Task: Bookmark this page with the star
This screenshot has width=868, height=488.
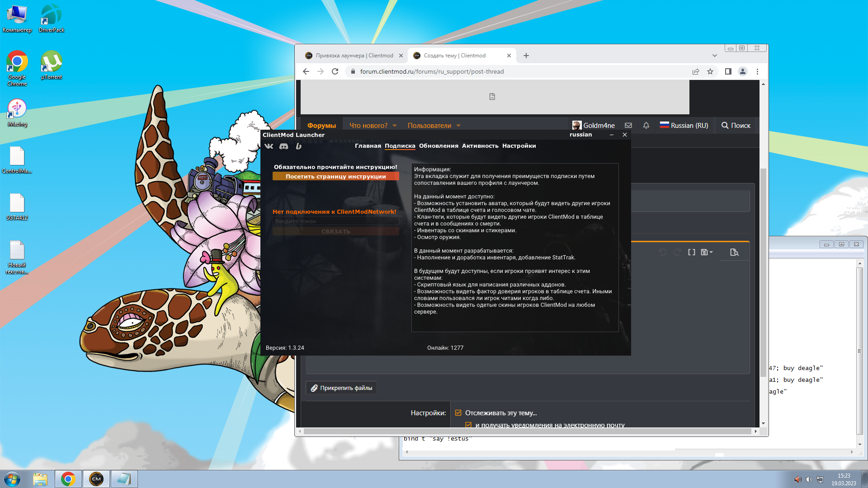Action: [710, 71]
